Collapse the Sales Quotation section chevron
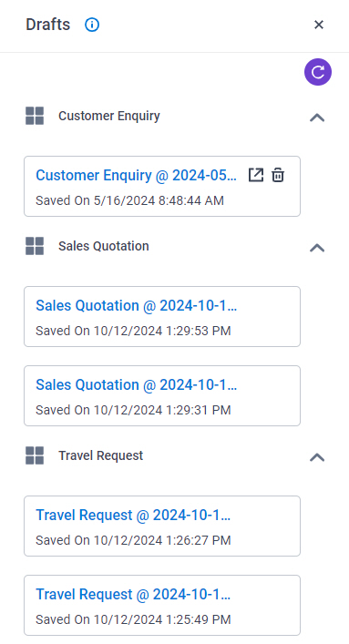Image resolution: width=349 pixels, height=644 pixels. pyautogui.click(x=317, y=248)
